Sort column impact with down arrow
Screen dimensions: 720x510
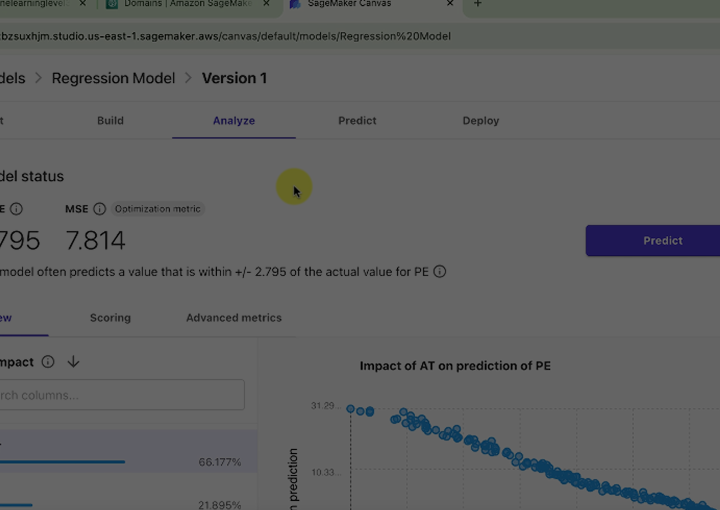[73, 362]
